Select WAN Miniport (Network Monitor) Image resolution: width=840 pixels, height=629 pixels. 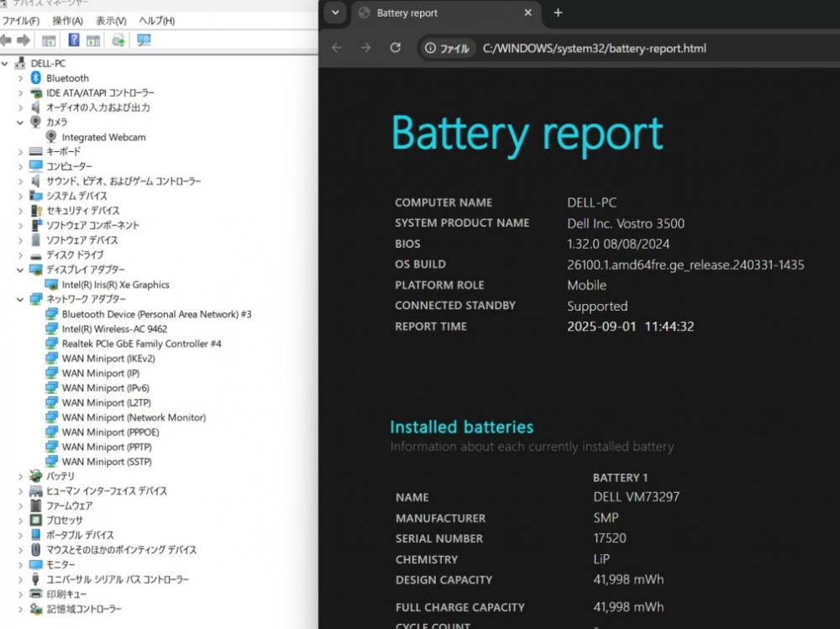coord(134,417)
